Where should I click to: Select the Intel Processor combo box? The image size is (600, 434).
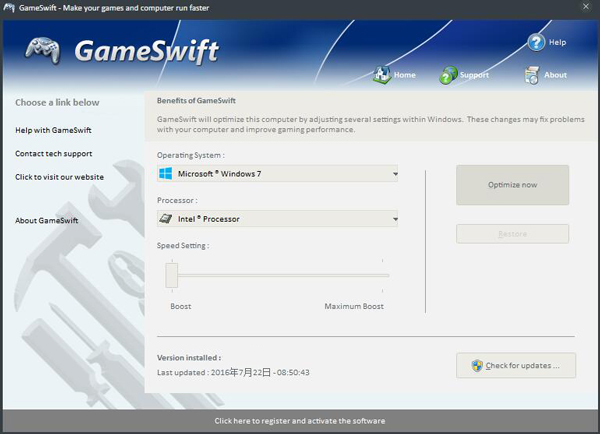coord(277,219)
